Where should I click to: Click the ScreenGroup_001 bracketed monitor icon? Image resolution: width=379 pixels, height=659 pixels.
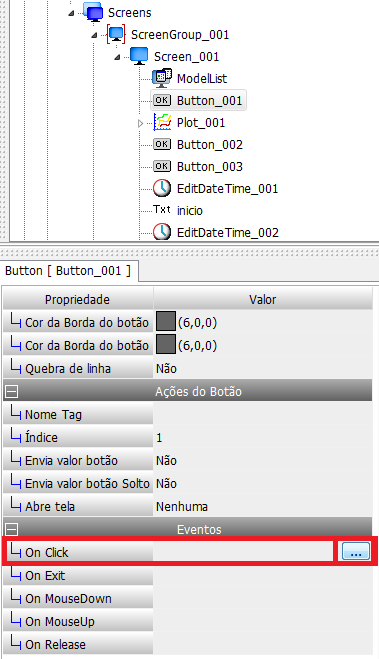[x=116, y=34]
